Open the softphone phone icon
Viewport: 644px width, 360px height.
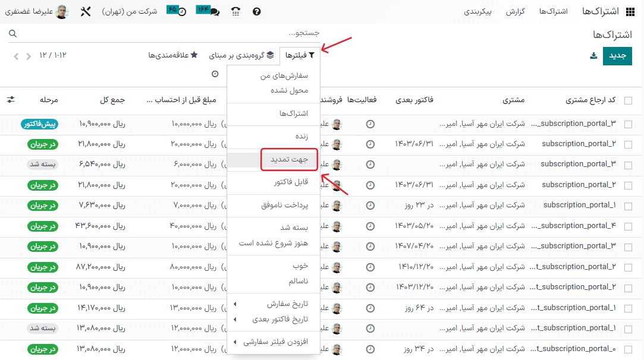pyautogui.click(x=235, y=11)
